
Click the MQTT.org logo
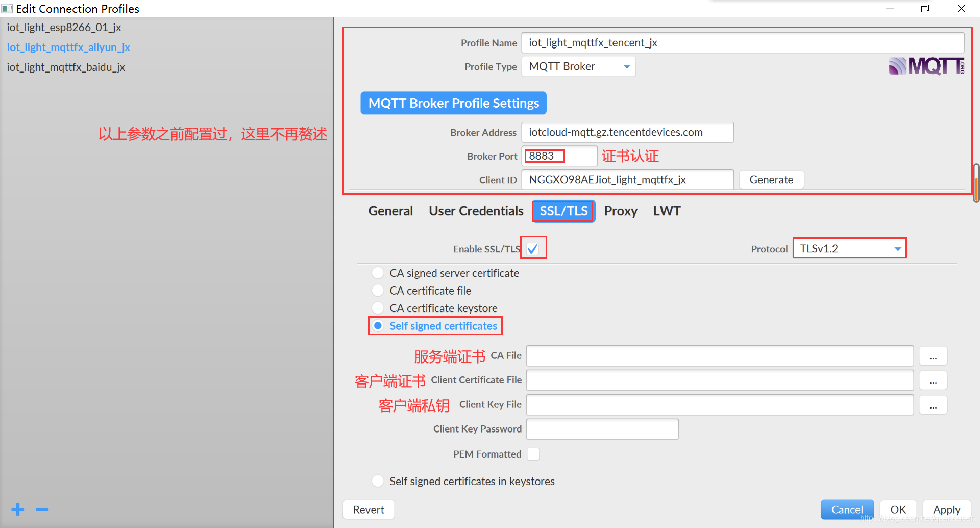[926, 66]
